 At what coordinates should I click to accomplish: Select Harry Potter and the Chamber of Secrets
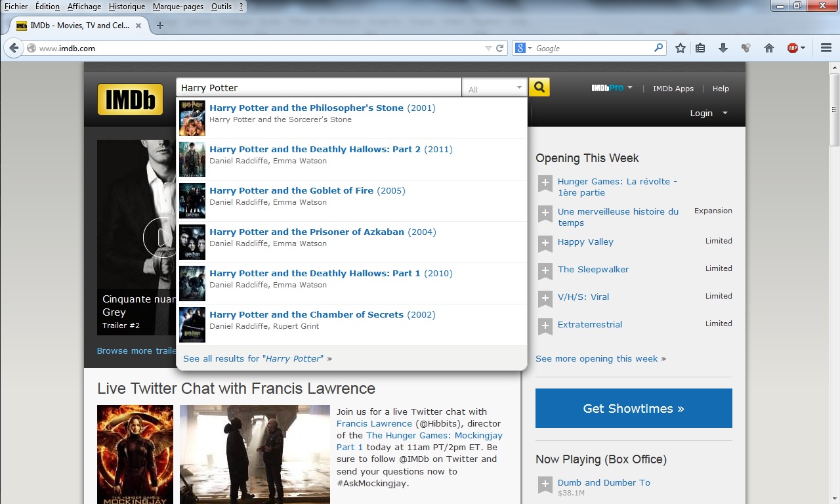[x=352, y=325]
